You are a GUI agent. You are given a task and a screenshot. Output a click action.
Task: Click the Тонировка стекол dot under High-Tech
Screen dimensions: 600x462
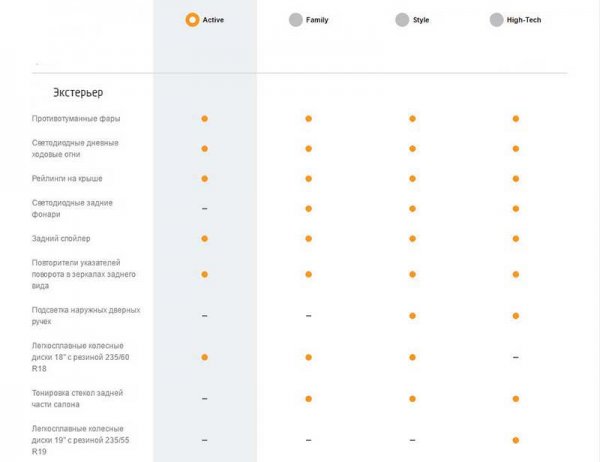516,398
